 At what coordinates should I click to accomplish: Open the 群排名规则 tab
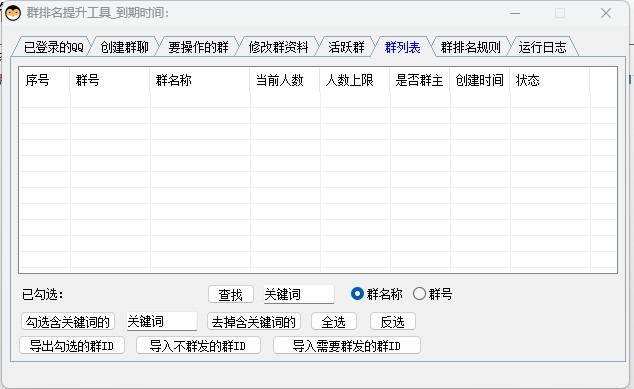470,47
